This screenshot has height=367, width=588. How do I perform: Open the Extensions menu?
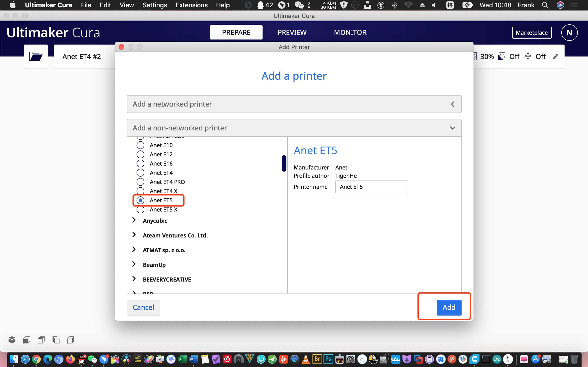click(191, 5)
